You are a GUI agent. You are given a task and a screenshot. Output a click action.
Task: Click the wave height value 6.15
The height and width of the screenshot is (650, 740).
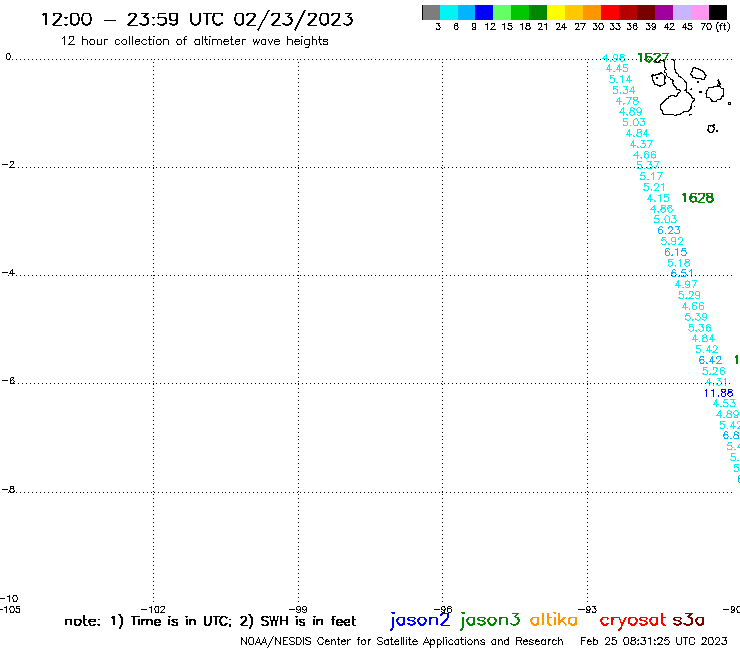click(x=675, y=252)
